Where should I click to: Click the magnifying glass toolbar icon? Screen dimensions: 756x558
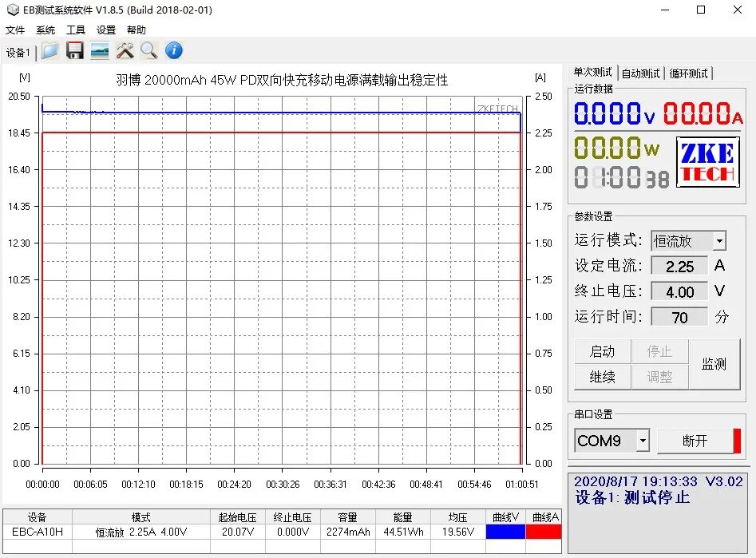(149, 50)
